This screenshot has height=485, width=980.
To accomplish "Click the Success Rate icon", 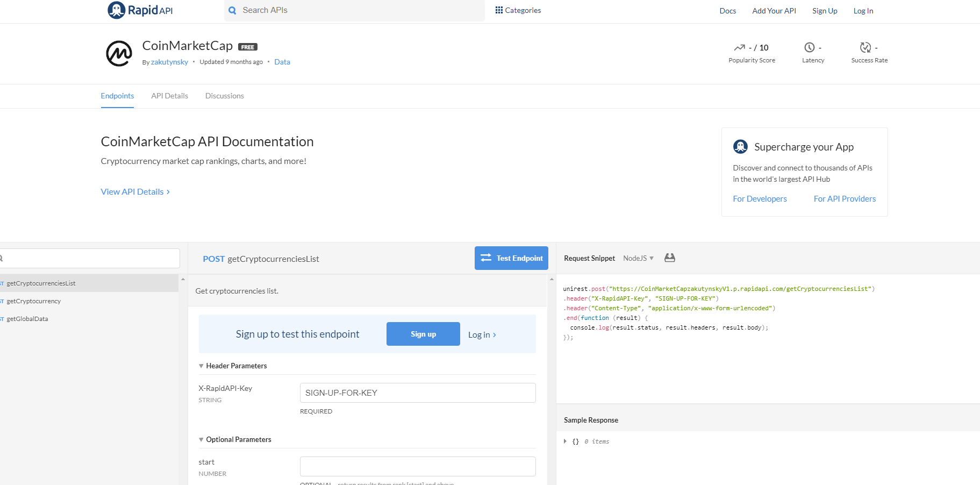I will (865, 47).
